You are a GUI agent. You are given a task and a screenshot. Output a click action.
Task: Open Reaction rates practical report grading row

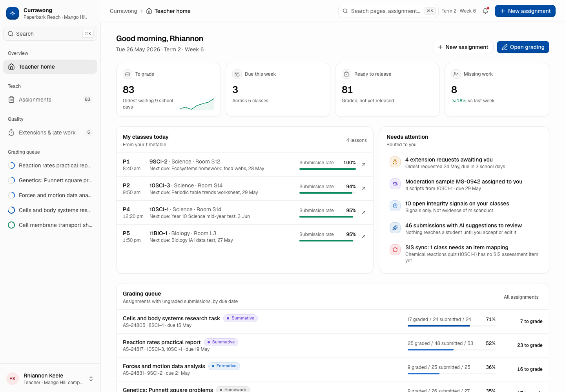click(x=333, y=345)
